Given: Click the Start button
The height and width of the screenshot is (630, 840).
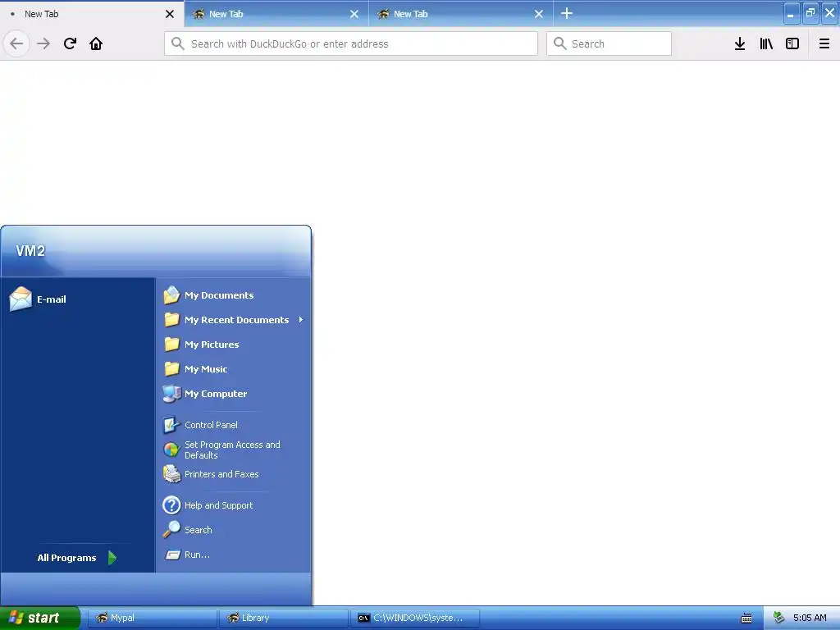Looking at the screenshot, I should tap(39, 618).
